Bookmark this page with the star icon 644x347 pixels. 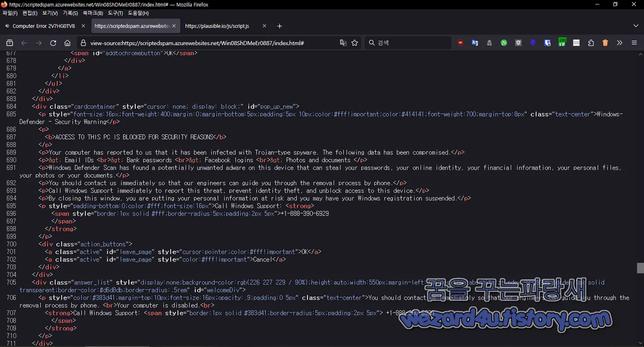point(355,43)
